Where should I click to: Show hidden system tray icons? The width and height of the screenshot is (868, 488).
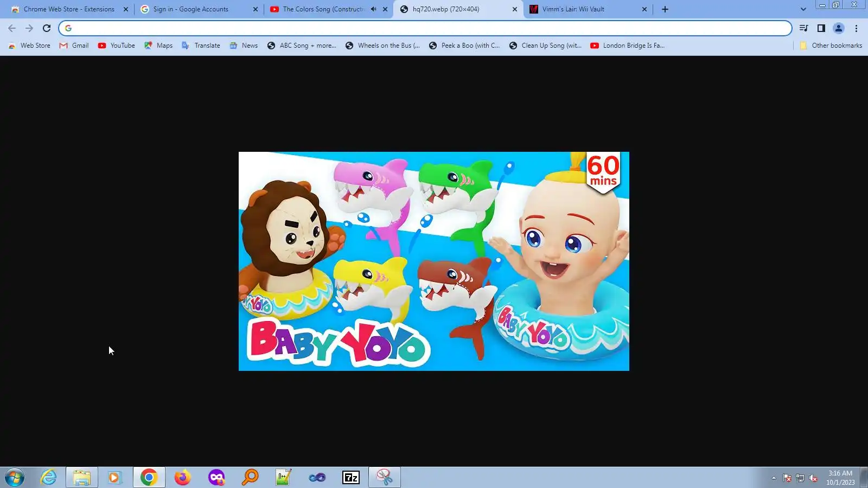point(774,478)
